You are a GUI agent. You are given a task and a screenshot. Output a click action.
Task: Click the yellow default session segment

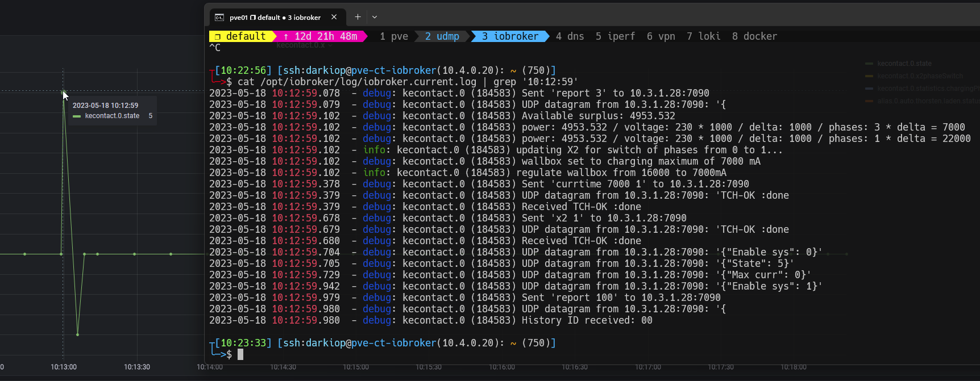[241, 36]
